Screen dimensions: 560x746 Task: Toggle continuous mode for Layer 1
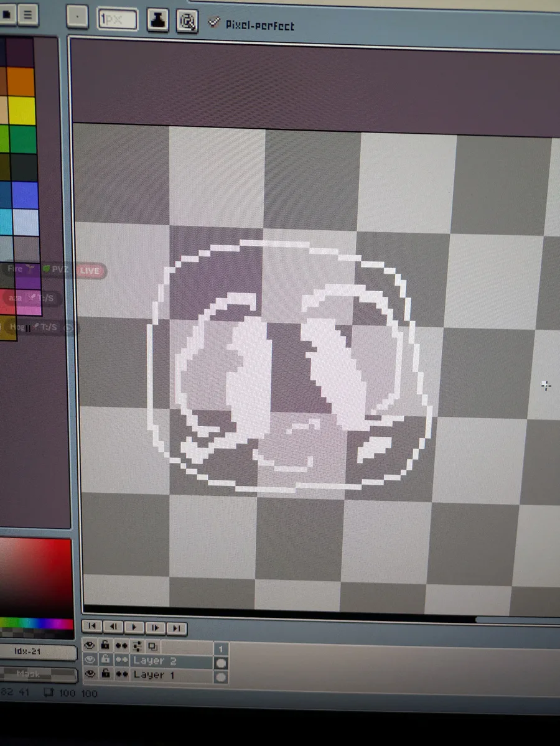[x=123, y=674]
